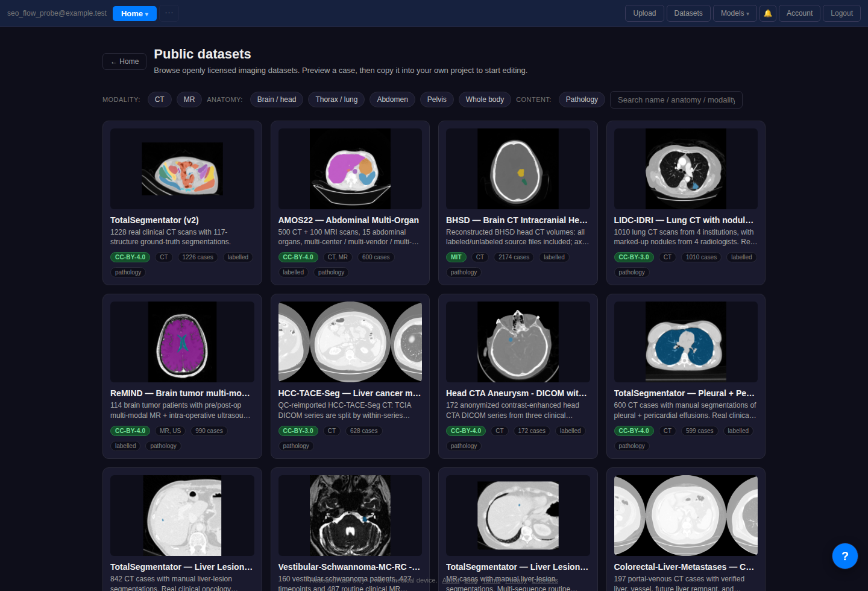Screen dimensions: 868x591
Task: Go back with the ← Home button
Action: point(124,62)
